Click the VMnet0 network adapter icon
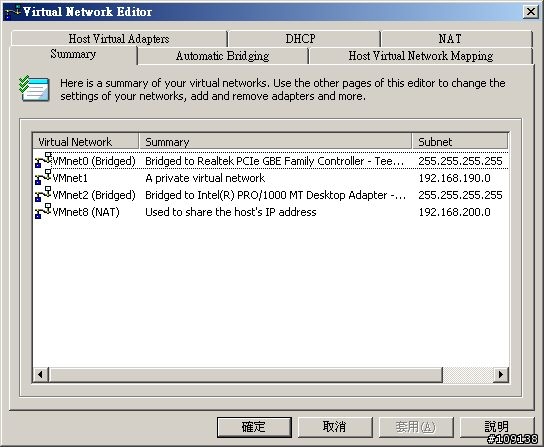The image size is (544, 447). [43, 160]
